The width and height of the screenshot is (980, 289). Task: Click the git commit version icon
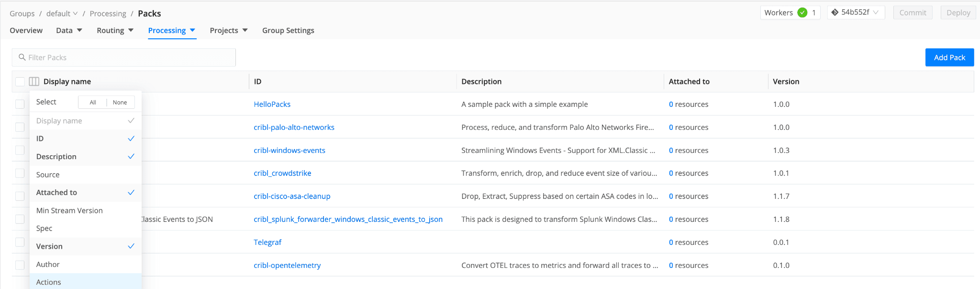835,12
